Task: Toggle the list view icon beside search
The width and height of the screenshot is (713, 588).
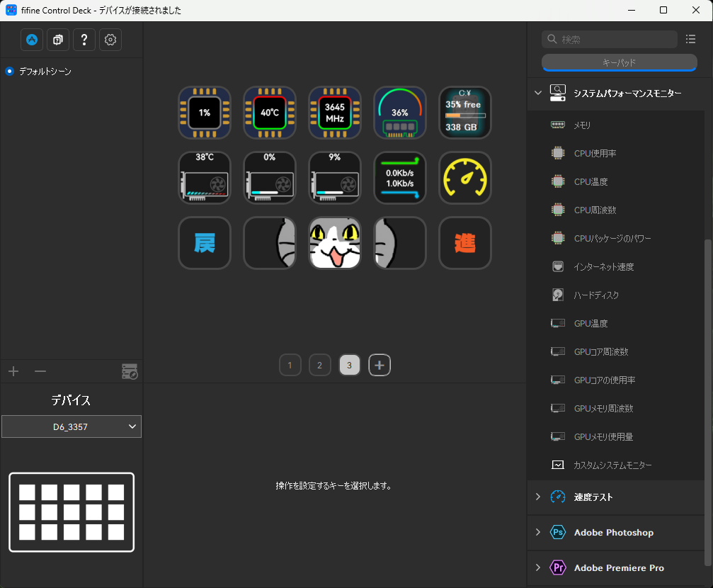Action: 691,39
